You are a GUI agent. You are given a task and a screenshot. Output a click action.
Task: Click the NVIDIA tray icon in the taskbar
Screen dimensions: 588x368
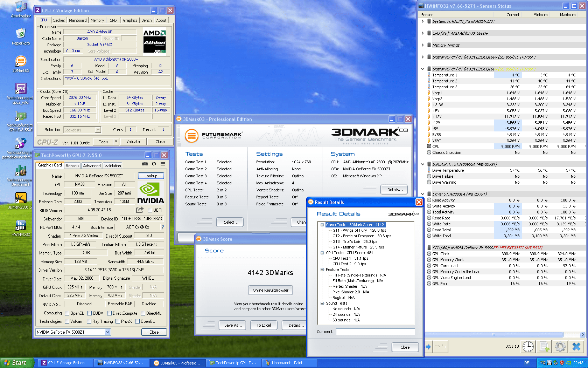pos(569,363)
